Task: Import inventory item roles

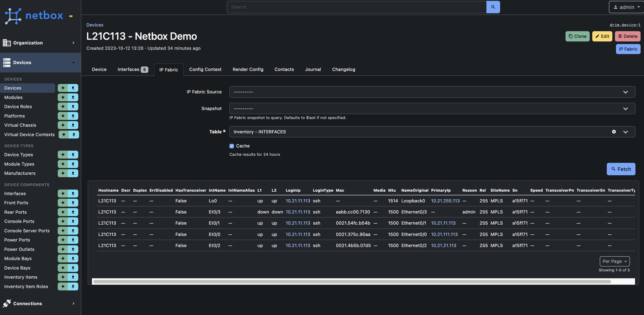Action: (73, 287)
